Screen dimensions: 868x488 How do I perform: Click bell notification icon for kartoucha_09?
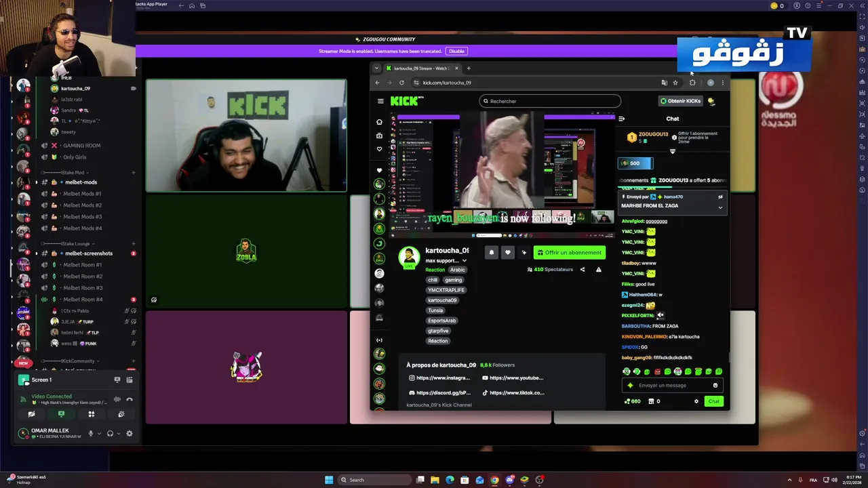click(x=492, y=252)
